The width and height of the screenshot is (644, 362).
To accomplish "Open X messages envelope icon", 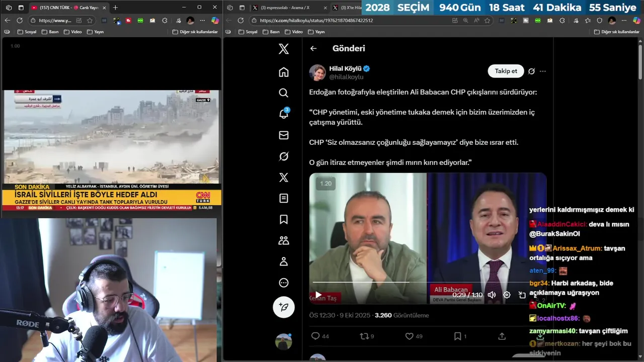I will coord(284,135).
